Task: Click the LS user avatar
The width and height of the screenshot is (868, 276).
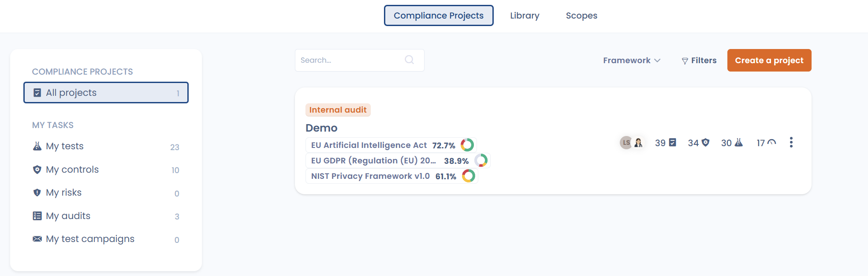Action: 626,143
